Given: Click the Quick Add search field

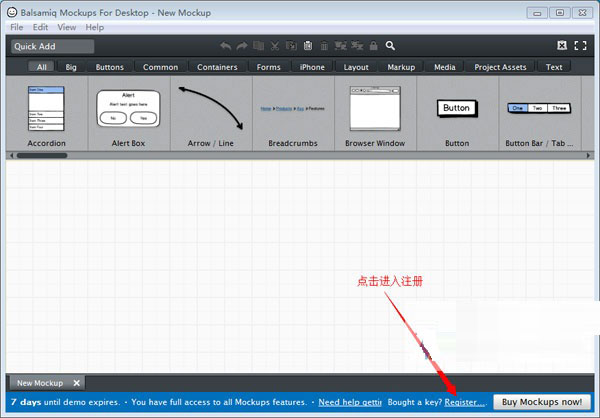Looking at the screenshot, I should (x=52, y=46).
